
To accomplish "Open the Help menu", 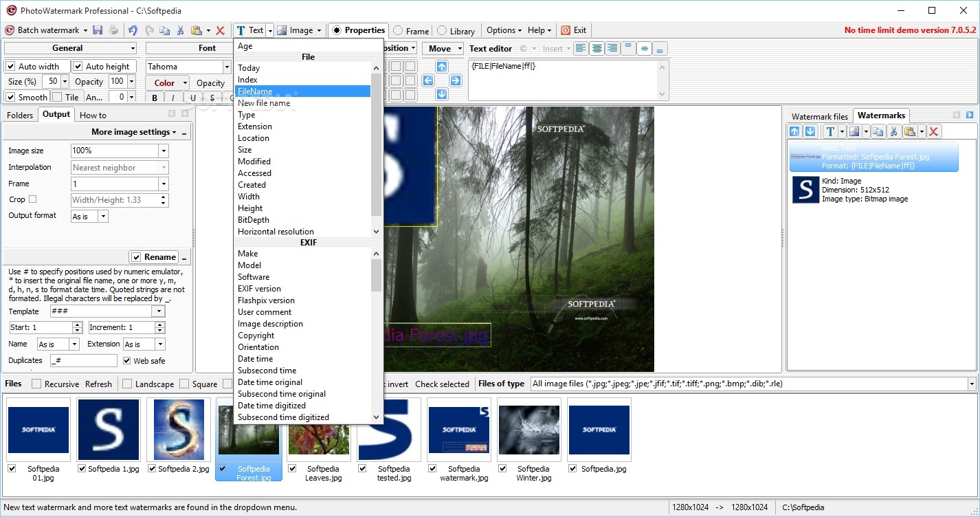I will pos(540,30).
